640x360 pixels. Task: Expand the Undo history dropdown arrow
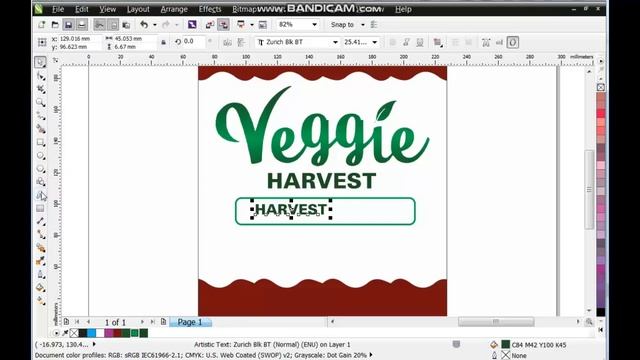point(155,25)
